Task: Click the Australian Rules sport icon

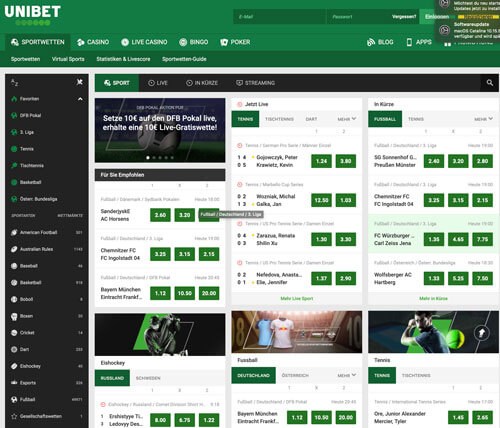Action: point(14,249)
